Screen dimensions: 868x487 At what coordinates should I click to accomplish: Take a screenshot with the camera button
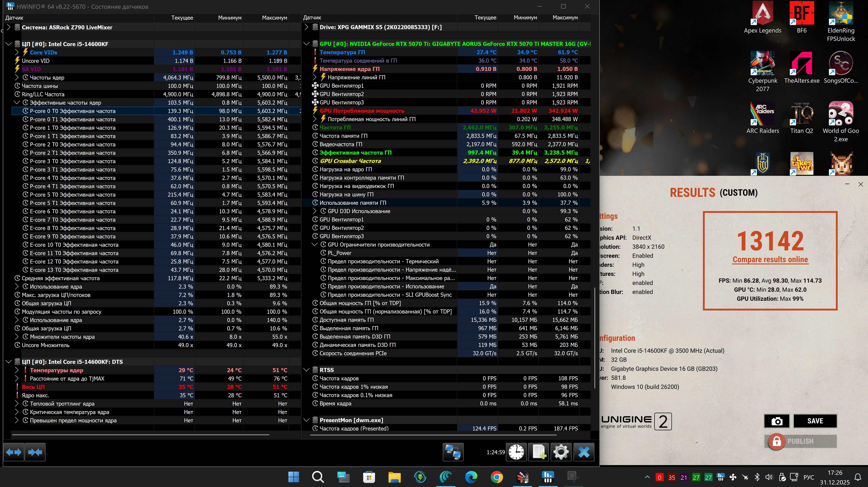[x=777, y=421]
